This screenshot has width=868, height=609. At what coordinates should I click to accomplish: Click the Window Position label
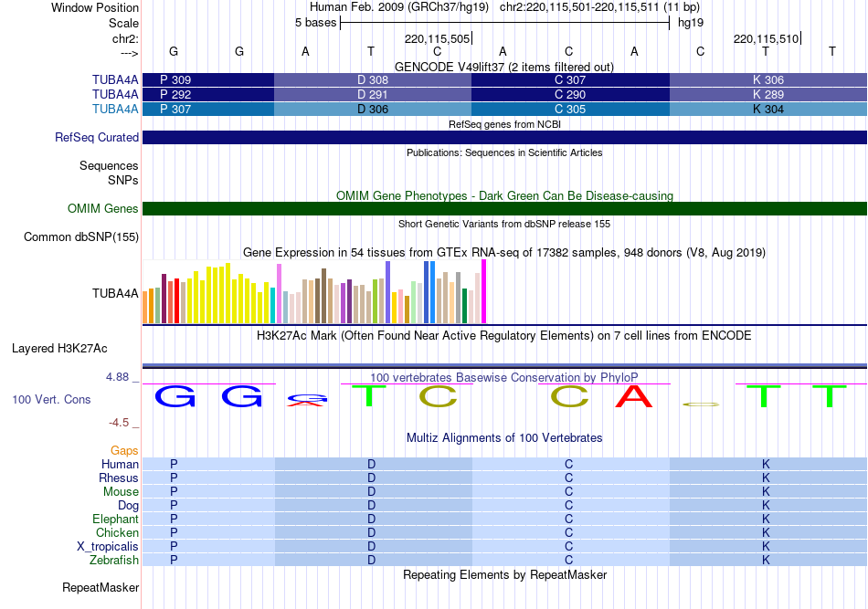(95, 7)
